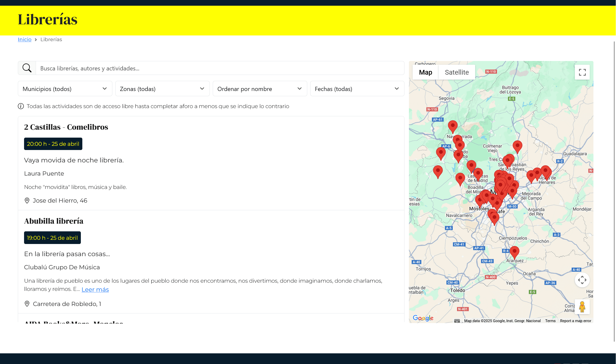Image resolution: width=616 pixels, height=364 pixels.
Task: Expand the Municipios (todos) dropdown
Action: [x=65, y=89]
